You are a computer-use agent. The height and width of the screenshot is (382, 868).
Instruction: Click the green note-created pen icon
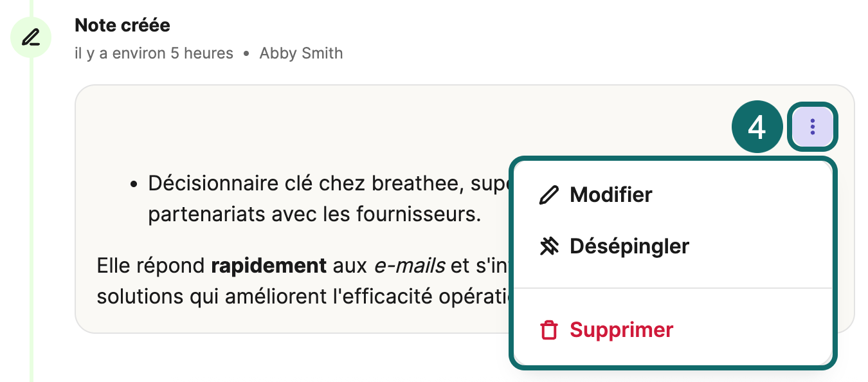tap(30, 37)
